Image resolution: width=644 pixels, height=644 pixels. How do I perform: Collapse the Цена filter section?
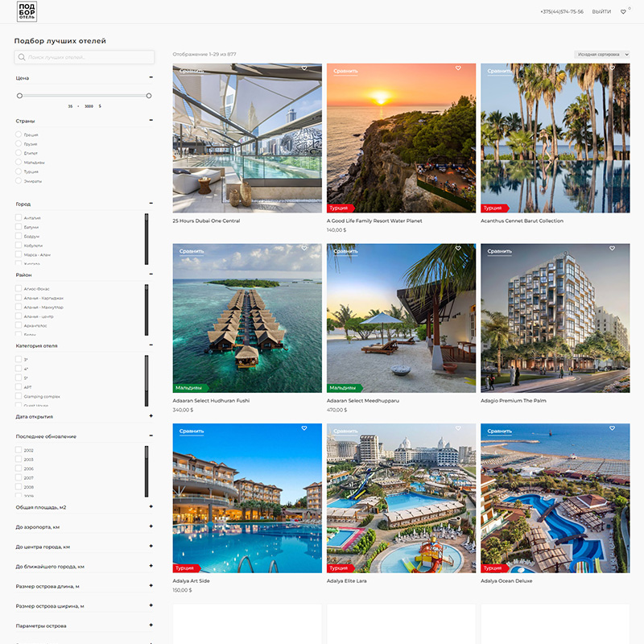pyautogui.click(x=151, y=77)
